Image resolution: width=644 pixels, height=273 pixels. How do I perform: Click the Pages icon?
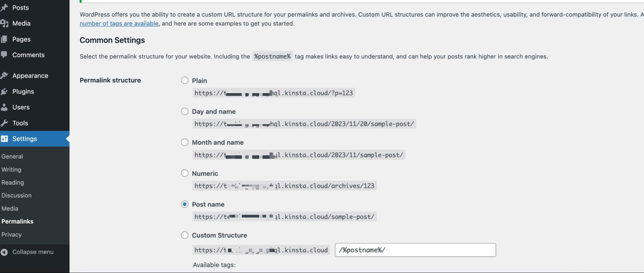(x=5, y=39)
